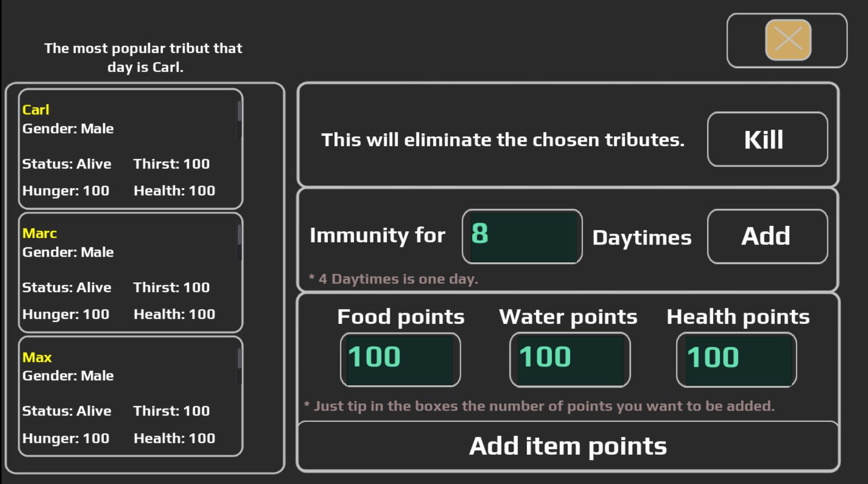Focus the Food points input field
Viewport: 868px width, 484px height.
click(x=400, y=359)
